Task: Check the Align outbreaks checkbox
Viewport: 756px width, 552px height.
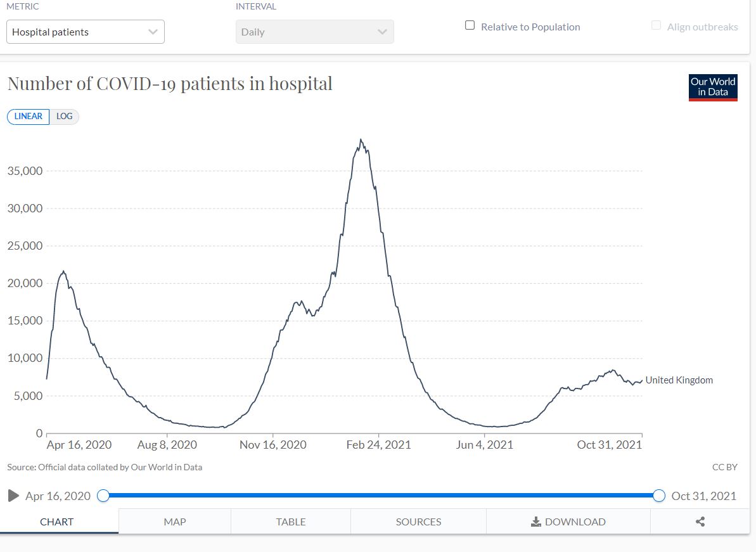Action: point(656,26)
